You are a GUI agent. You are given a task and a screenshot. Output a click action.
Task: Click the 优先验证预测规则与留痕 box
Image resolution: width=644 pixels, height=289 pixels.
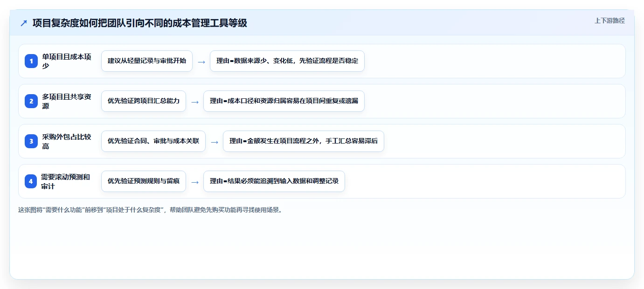click(144, 181)
